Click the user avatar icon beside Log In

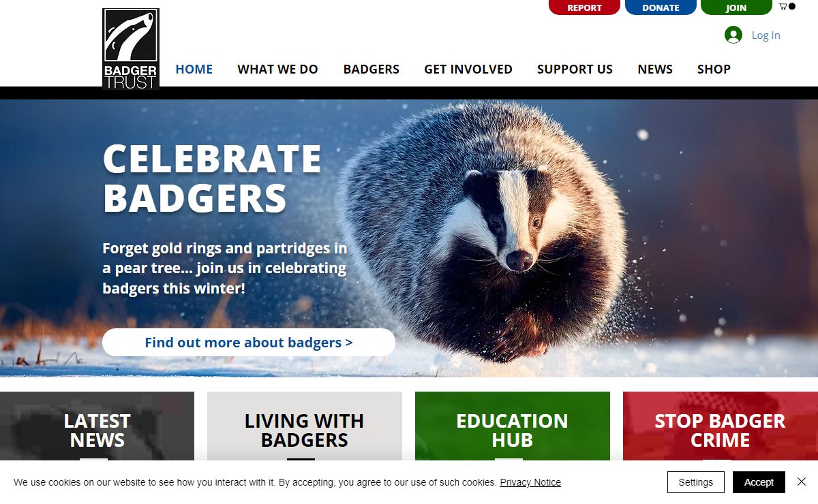[733, 35]
